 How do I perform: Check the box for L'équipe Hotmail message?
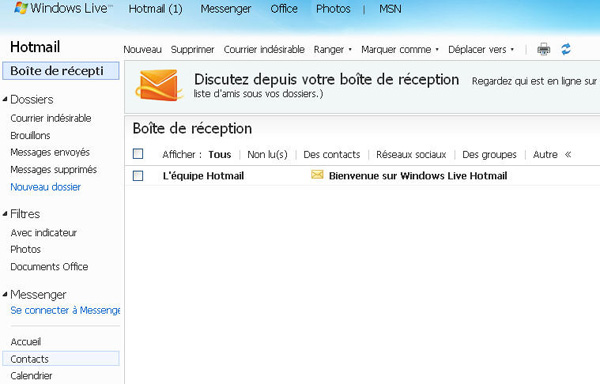pos(138,176)
